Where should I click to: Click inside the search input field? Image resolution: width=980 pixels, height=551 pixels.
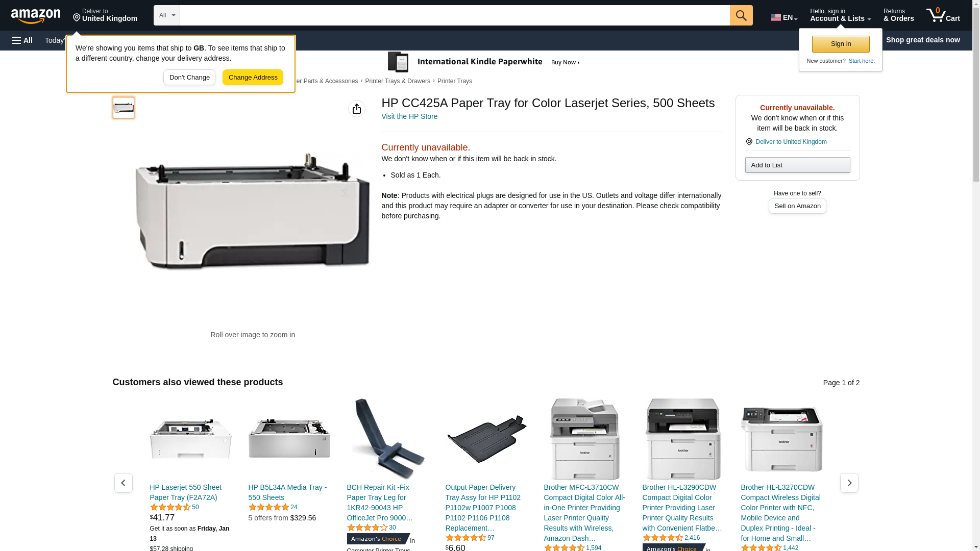455,15
